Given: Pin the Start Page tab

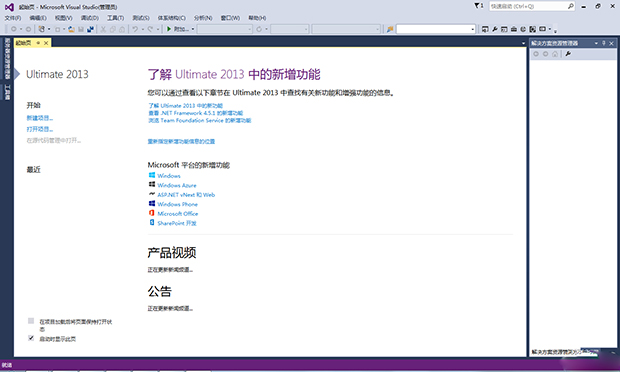Looking at the screenshot, I should point(38,43).
